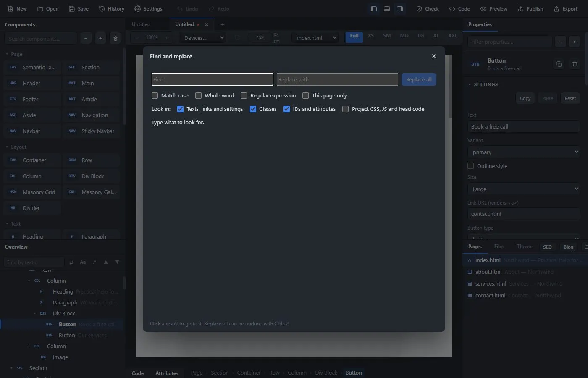Open the Devices dropdown
This screenshot has height=378, width=588.
[x=202, y=38]
